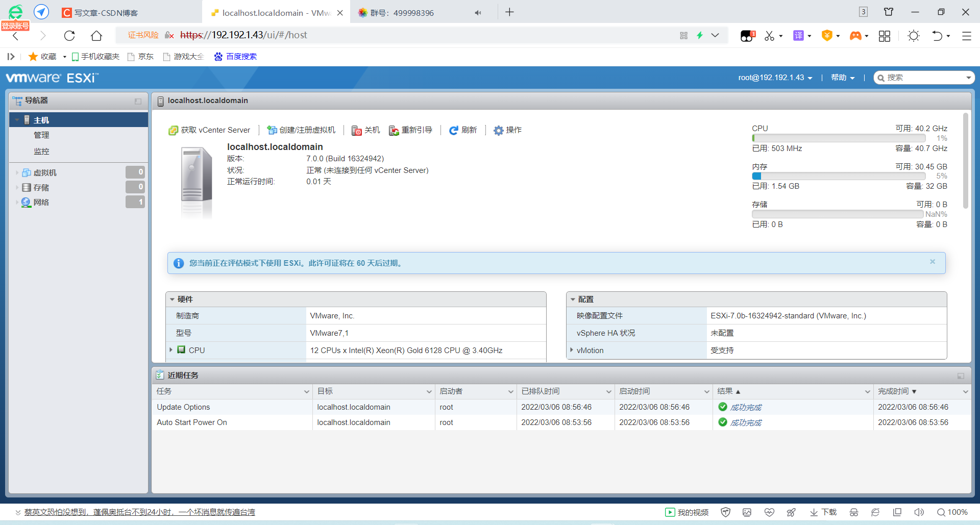Screen dimensions: 980x525
Task: Click the VMware ESXi logo
Action: (x=52, y=78)
